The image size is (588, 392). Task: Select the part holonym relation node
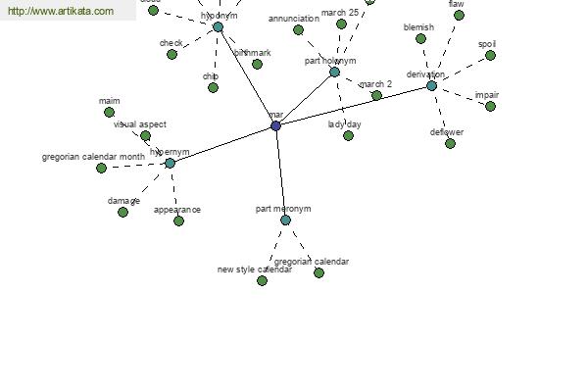tap(334, 72)
